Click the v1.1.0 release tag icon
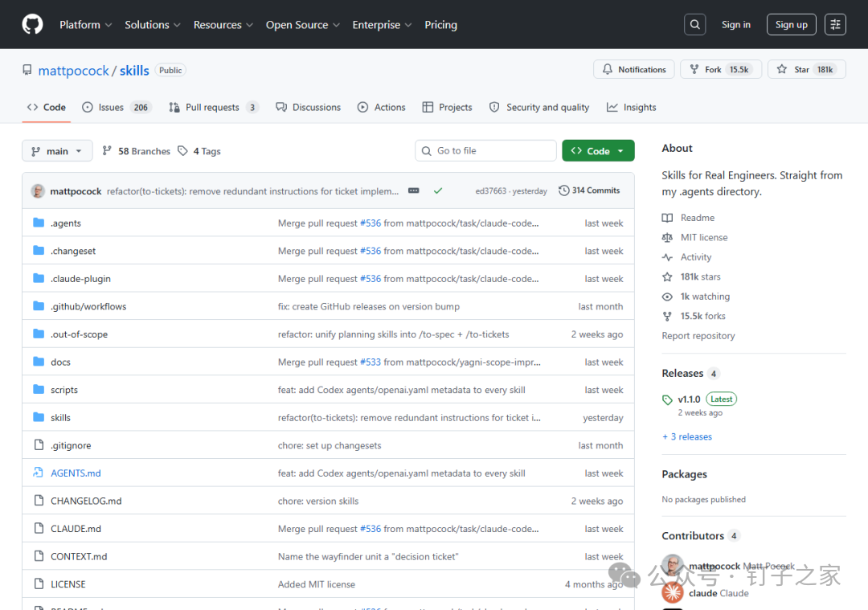868x610 pixels. click(x=667, y=399)
